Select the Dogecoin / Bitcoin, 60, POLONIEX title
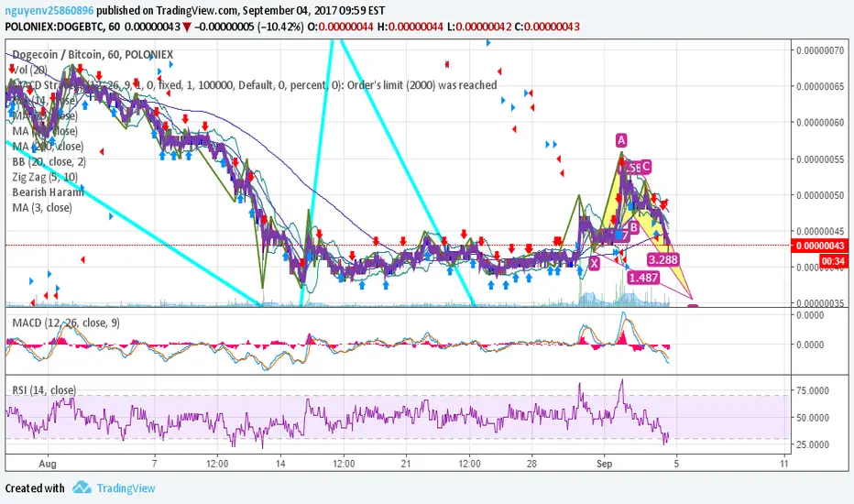Screen dimensions: 854x504 click(x=93, y=54)
